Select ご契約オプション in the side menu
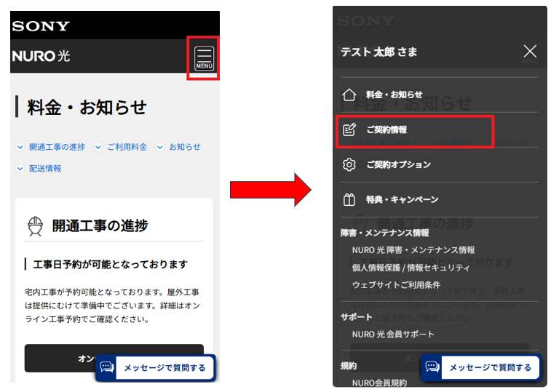The width and height of the screenshot is (559, 392). click(x=398, y=164)
